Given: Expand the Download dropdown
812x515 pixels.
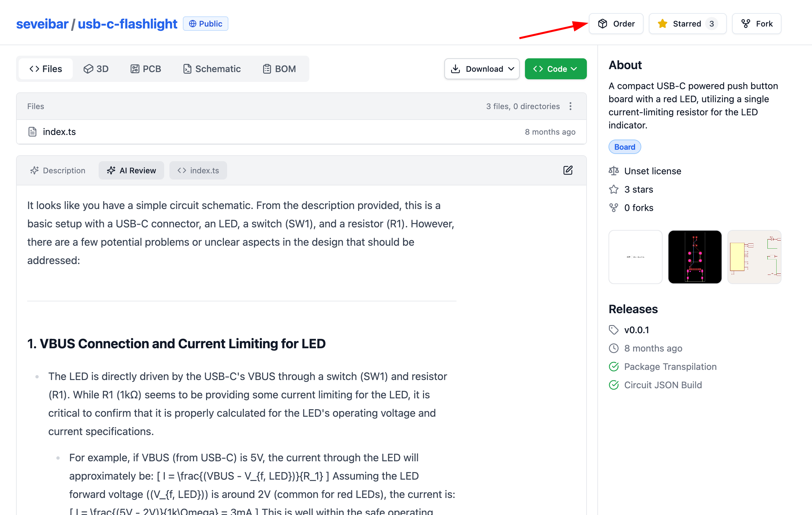Looking at the screenshot, I should [482, 69].
